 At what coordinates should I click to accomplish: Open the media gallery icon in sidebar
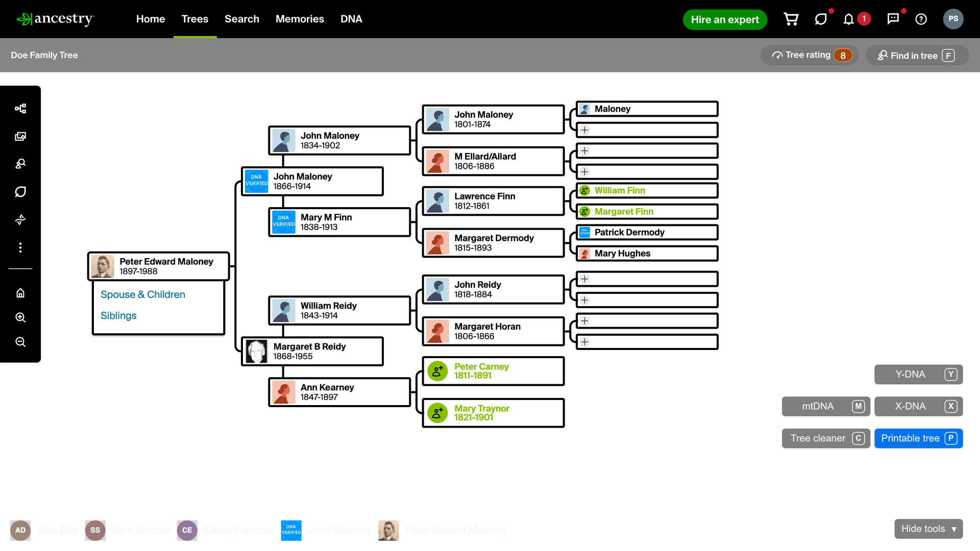point(20,136)
